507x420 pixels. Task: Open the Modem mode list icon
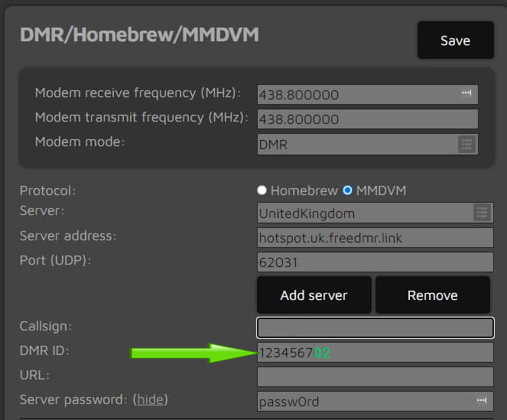coord(467,144)
